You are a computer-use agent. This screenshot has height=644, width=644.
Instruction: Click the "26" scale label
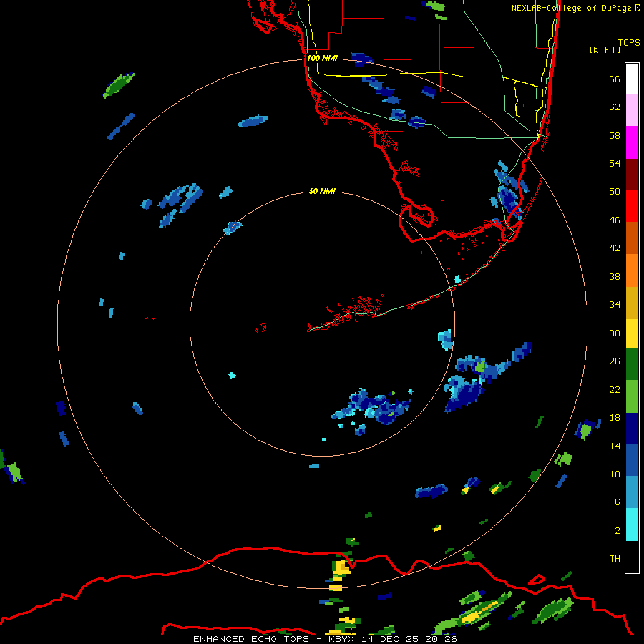coord(615,361)
